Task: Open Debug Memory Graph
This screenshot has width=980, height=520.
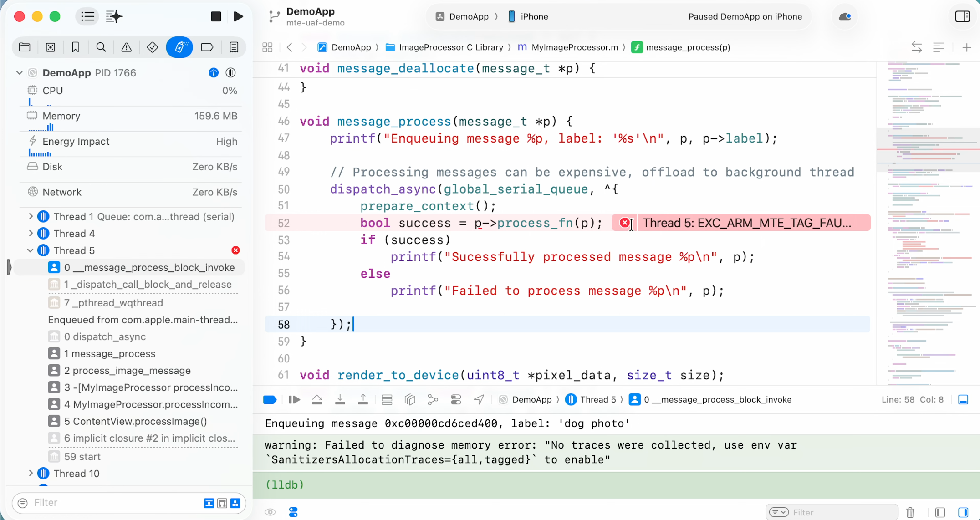Action: [x=433, y=400]
